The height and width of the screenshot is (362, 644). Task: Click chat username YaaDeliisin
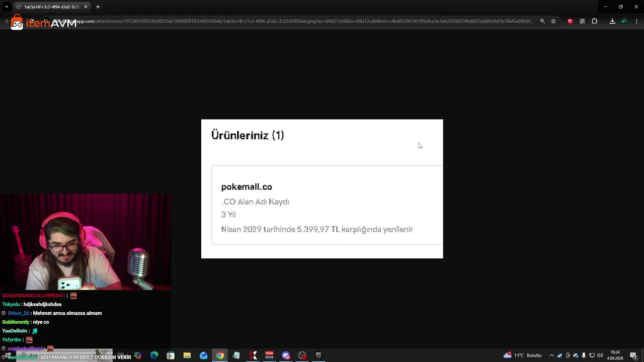click(14, 331)
